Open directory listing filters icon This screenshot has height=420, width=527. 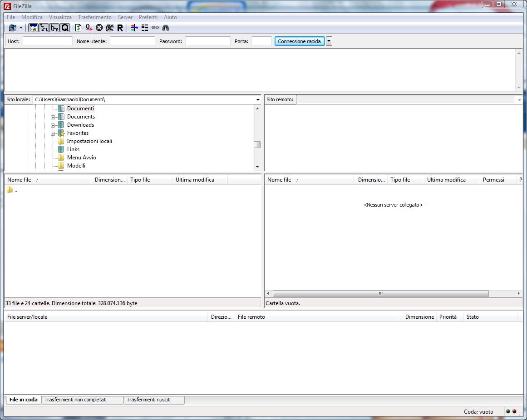click(x=134, y=28)
